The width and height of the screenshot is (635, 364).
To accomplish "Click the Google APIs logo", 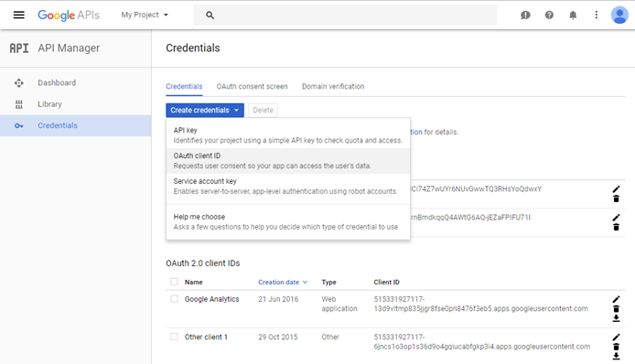I will (69, 15).
